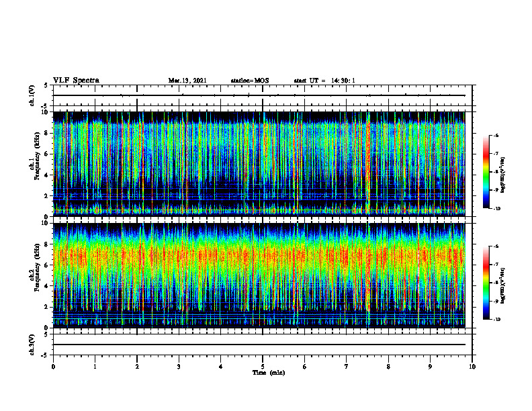The image size is (532, 411).
Task: Click the lower colorbar log(PSD) unit label
Action: click(503, 285)
